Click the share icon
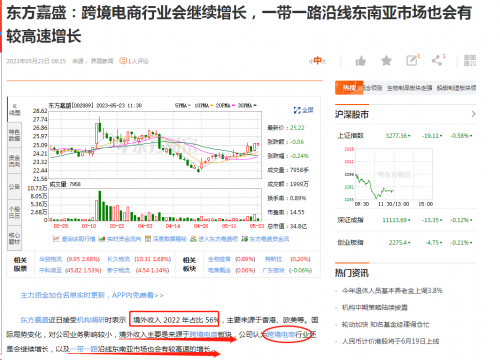Image resolution: width=500 pixels, height=360 pixels. [437, 60]
